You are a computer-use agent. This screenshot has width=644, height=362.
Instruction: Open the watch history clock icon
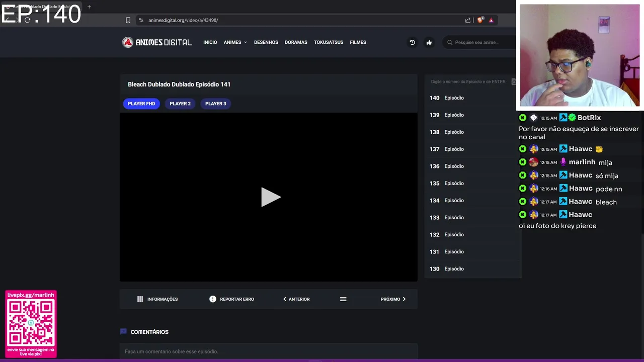tap(412, 42)
